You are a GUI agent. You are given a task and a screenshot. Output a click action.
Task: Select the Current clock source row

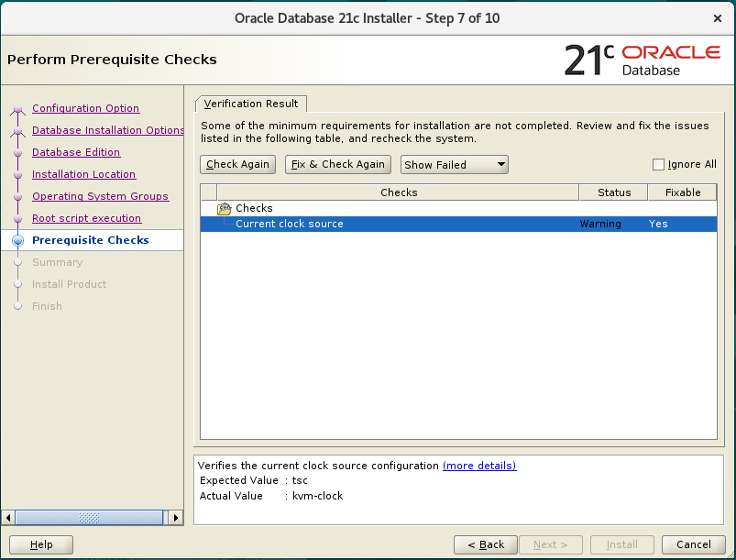458,224
